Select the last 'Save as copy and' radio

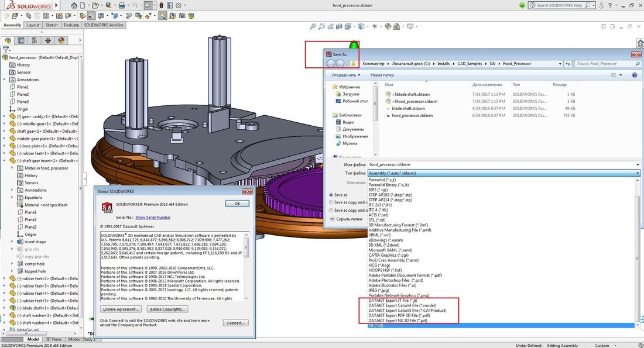[x=330, y=210]
